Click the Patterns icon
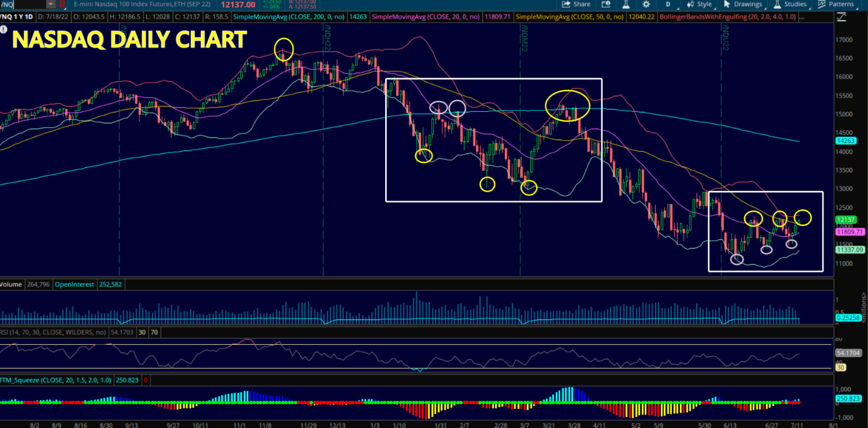This screenshot has height=428, width=868. pos(822,4)
